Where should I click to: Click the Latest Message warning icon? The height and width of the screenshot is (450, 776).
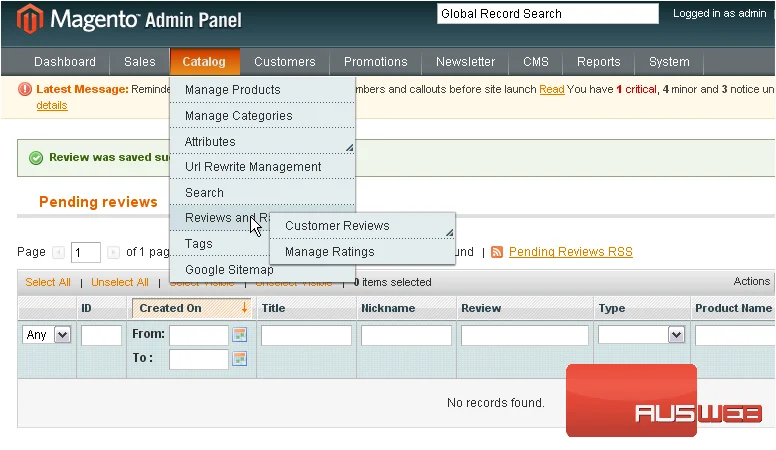click(25, 89)
